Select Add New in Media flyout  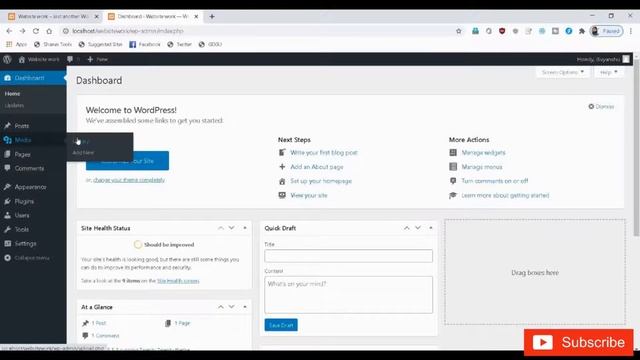coord(83,152)
